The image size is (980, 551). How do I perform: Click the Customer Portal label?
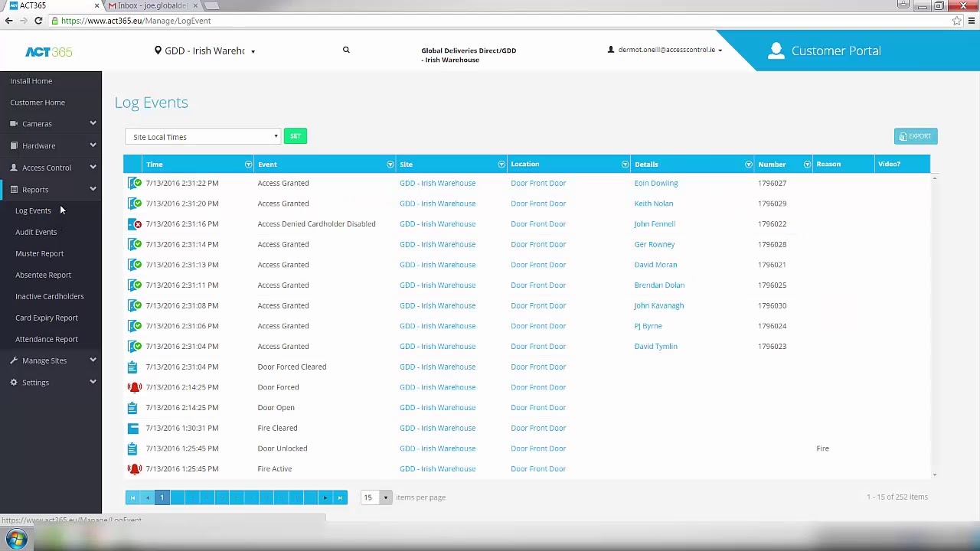pyautogui.click(x=836, y=51)
